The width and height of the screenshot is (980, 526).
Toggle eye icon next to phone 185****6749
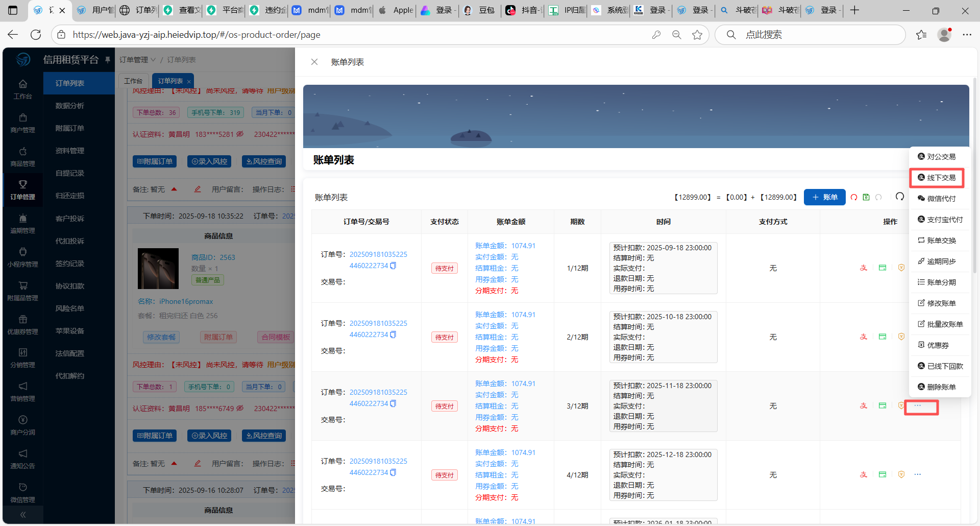pos(240,409)
